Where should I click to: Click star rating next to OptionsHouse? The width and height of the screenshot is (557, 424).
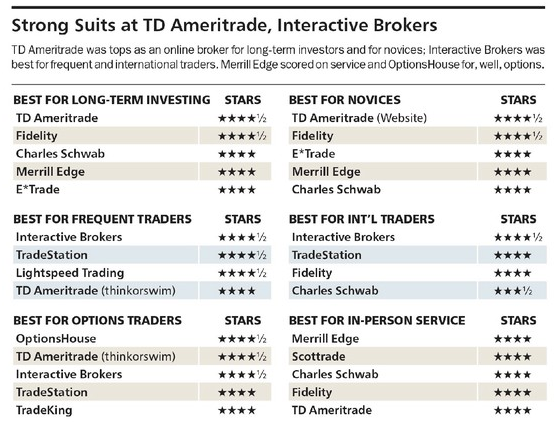tap(242, 339)
